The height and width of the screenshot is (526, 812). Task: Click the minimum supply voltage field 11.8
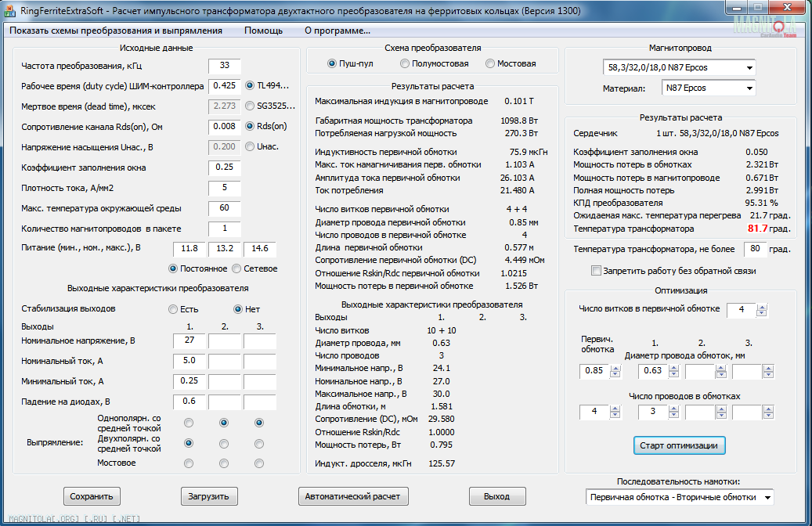[x=189, y=249]
